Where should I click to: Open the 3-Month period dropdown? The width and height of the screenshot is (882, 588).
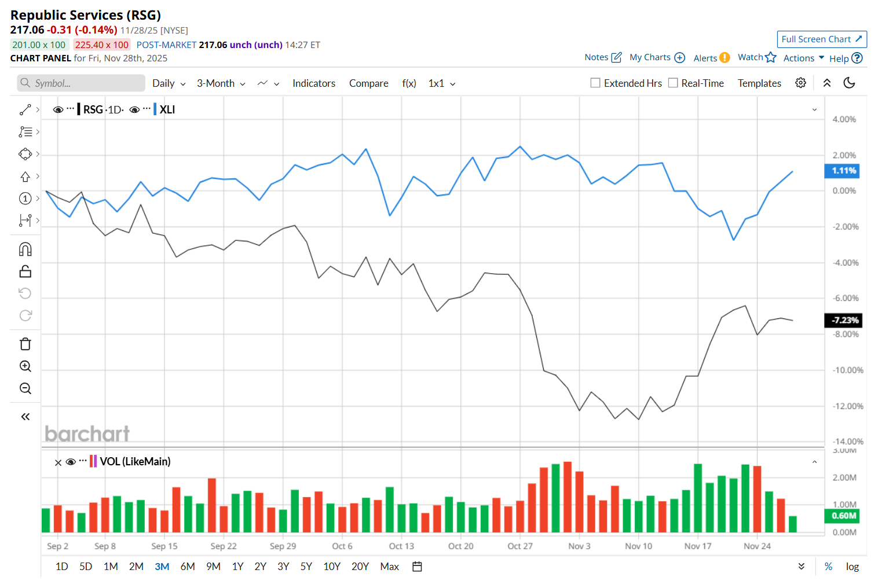(221, 83)
